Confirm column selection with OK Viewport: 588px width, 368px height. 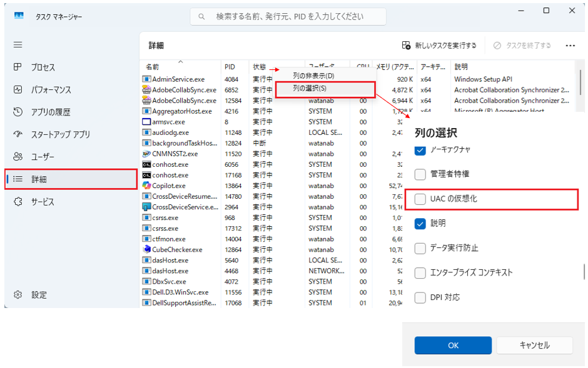[x=453, y=345]
